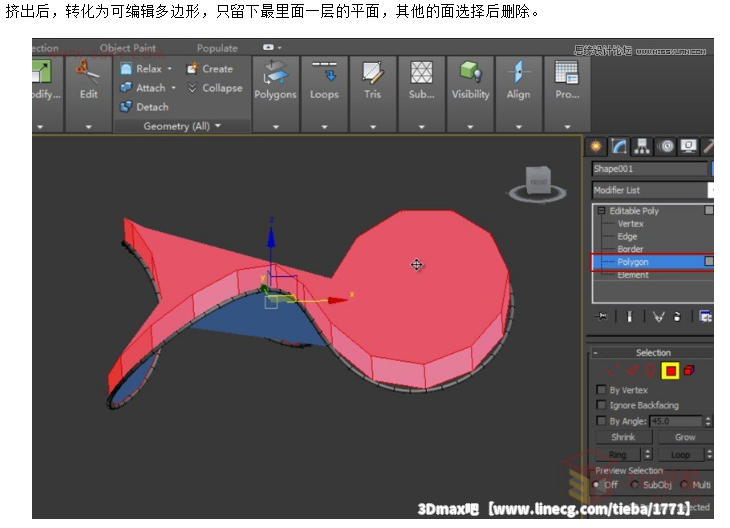Click the ribbon minimize toggle button
Viewport: 730px width, 528px height.
pos(269,47)
